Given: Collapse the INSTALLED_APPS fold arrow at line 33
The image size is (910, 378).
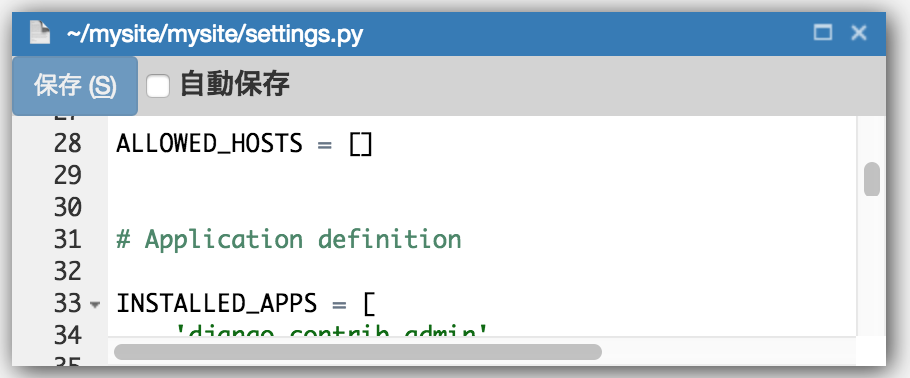Looking at the screenshot, I should [96, 304].
